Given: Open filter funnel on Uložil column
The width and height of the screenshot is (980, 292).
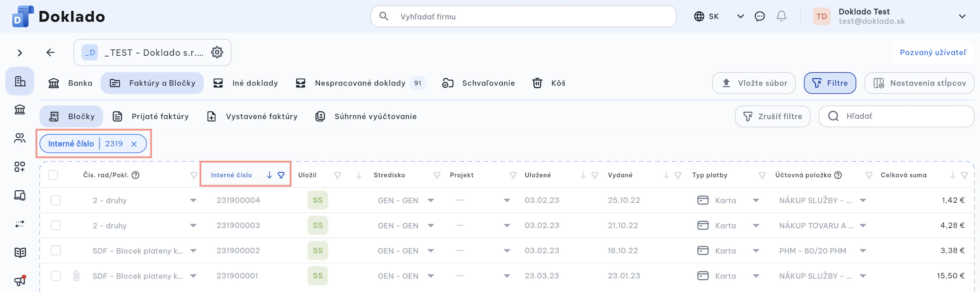Looking at the screenshot, I should (337, 175).
